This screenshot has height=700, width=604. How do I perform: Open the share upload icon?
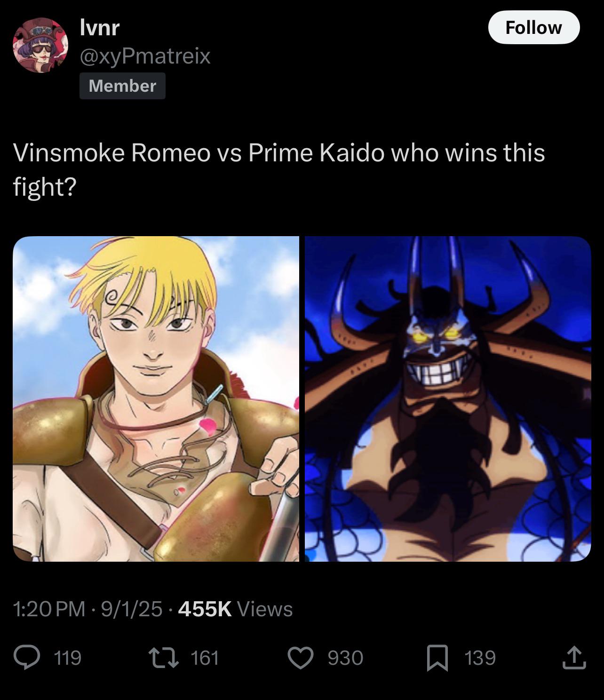[574, 657]
